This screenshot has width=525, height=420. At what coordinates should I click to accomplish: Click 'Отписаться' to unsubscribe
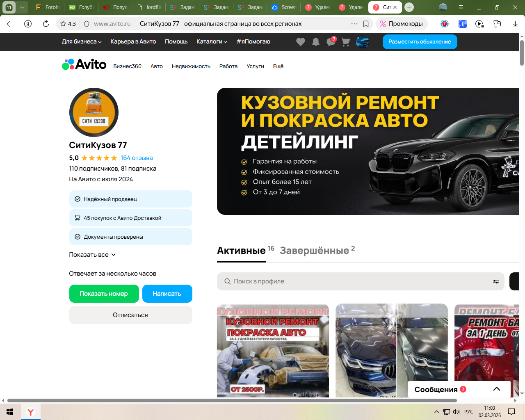click(x=130, y=315)
